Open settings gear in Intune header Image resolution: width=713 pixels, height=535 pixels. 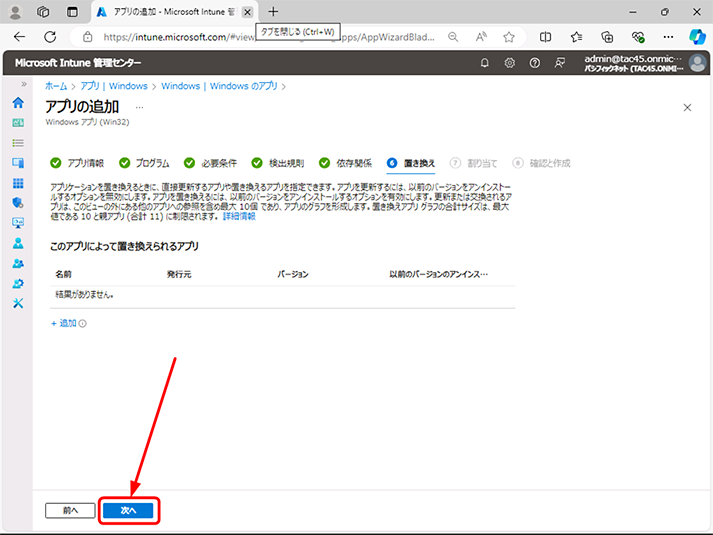[510, 63]
